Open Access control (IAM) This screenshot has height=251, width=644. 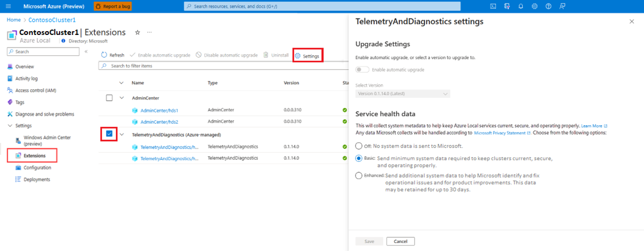36,91
